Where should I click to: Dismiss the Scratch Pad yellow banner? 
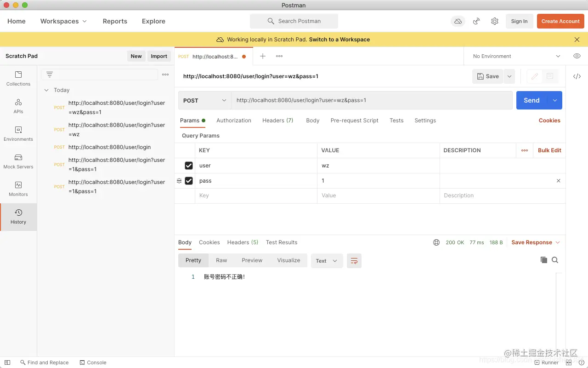point(577,40)
